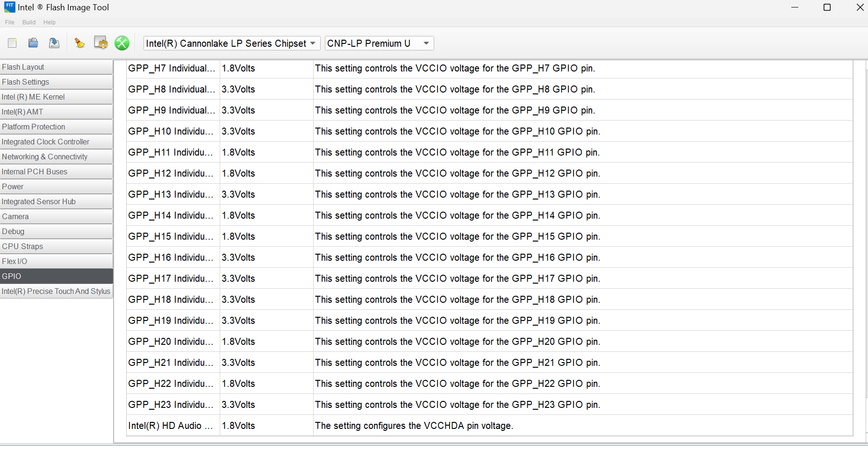
Task: Click the green Build image icon
Action: coord(122,43)
